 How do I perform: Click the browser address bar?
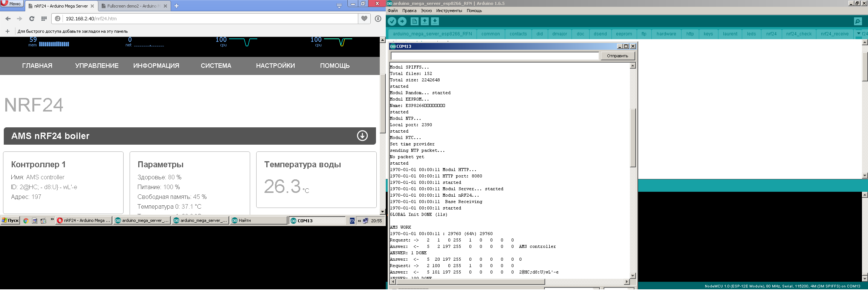pyautogui.click(x=211, y=18)
